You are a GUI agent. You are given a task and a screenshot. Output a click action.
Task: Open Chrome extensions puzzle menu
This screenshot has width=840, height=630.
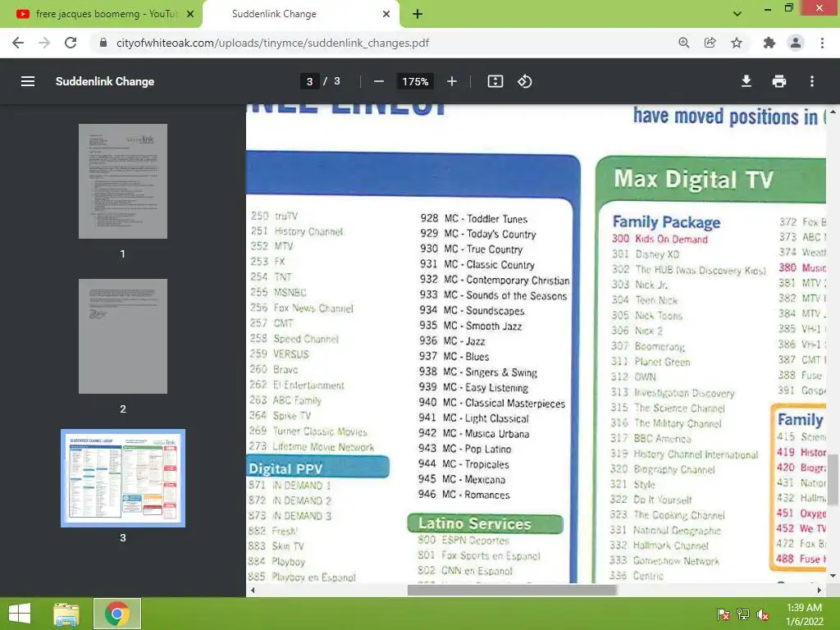point(769,43)
